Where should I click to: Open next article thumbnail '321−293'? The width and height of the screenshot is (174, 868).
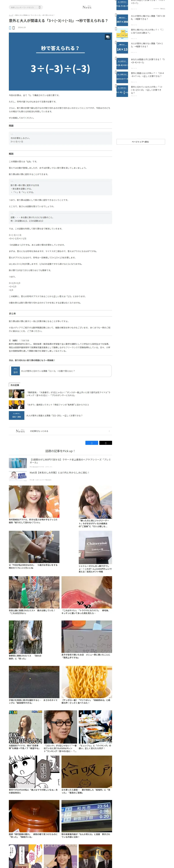pyautogui.click(x=17, y=415)
